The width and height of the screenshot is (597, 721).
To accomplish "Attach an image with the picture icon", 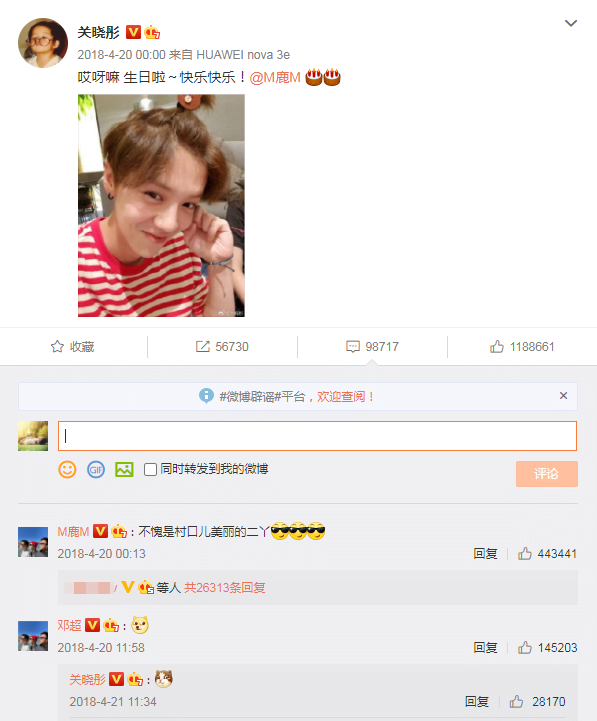I will pyautogui.click(x=124, y=469).
